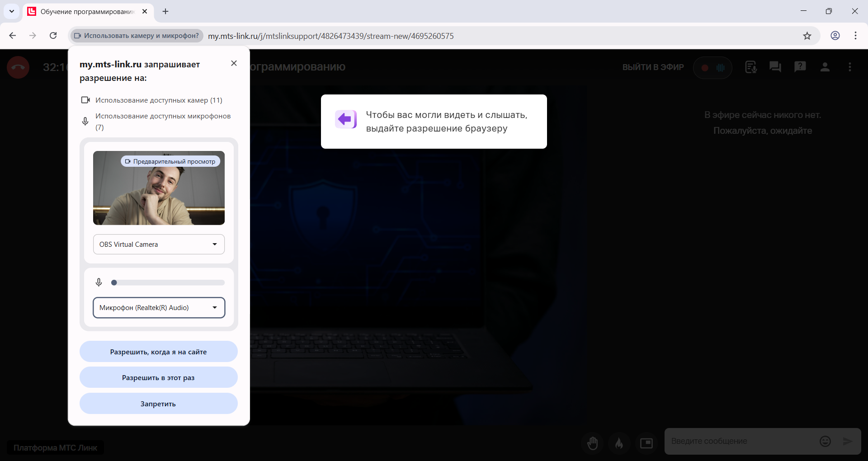Screen dimensions: 868x461
Task: Go back to the previous page
Action: [13, 36]
